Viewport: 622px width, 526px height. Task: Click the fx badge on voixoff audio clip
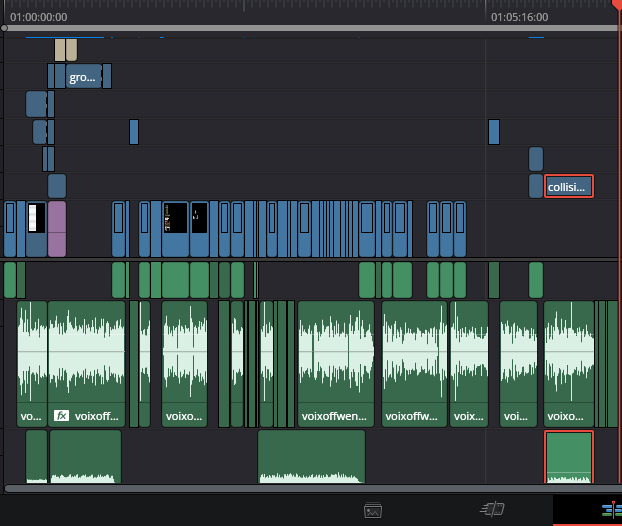point(61,415)
